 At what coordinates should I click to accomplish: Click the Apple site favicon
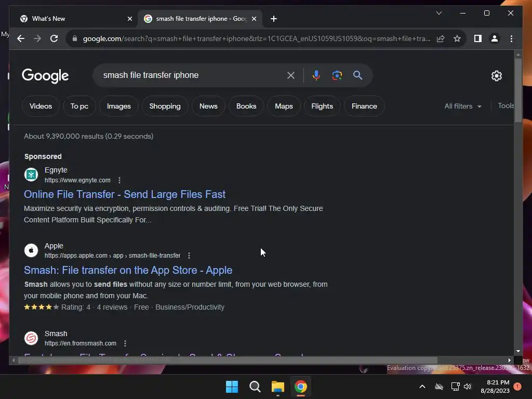[x=31, y=250]
